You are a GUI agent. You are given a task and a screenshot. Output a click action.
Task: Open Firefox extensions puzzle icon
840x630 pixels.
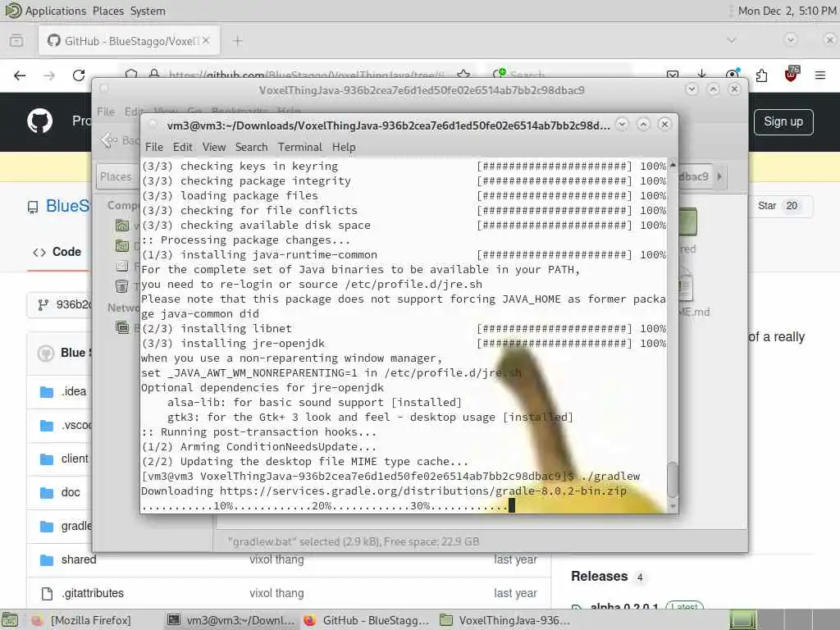[x=761, y=75]
